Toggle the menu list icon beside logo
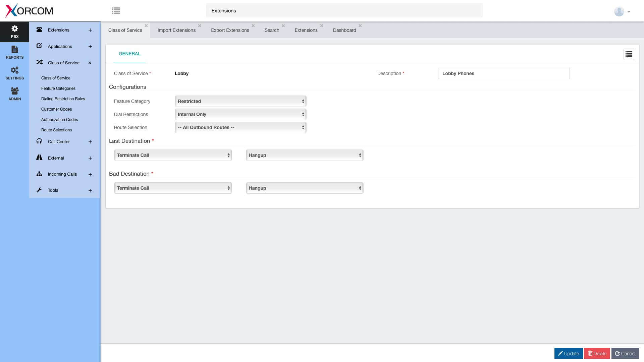The height and width of the screenshot is (362, 644). (116, 11)
